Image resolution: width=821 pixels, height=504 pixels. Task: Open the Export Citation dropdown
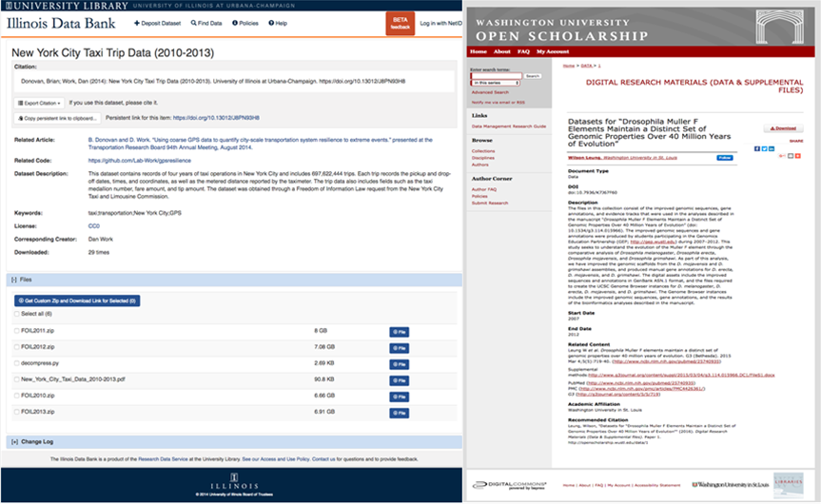42,103
